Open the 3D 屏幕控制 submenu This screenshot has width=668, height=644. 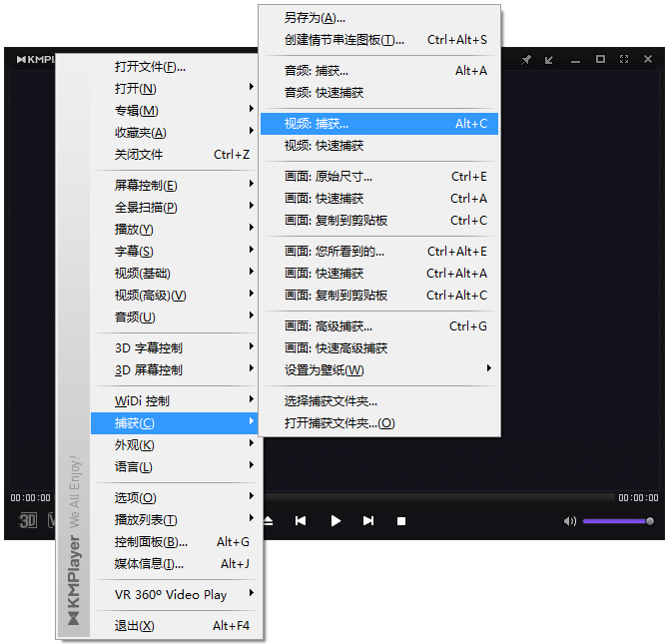175,370
